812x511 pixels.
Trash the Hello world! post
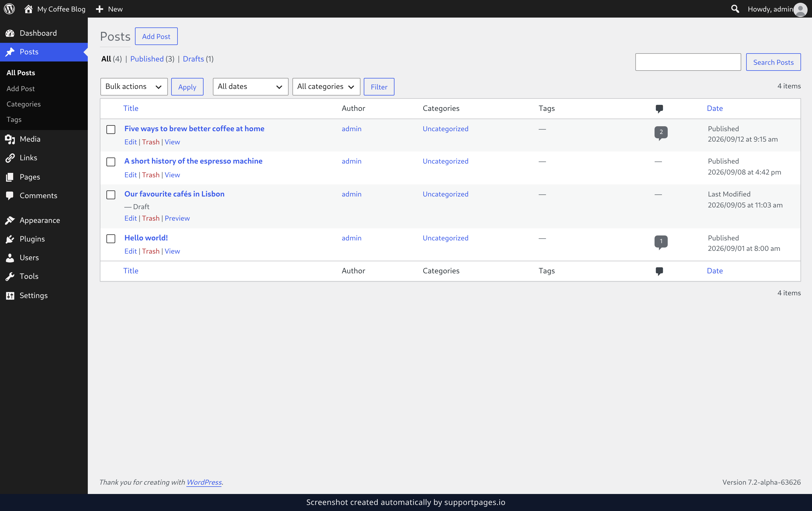point(150,251)
